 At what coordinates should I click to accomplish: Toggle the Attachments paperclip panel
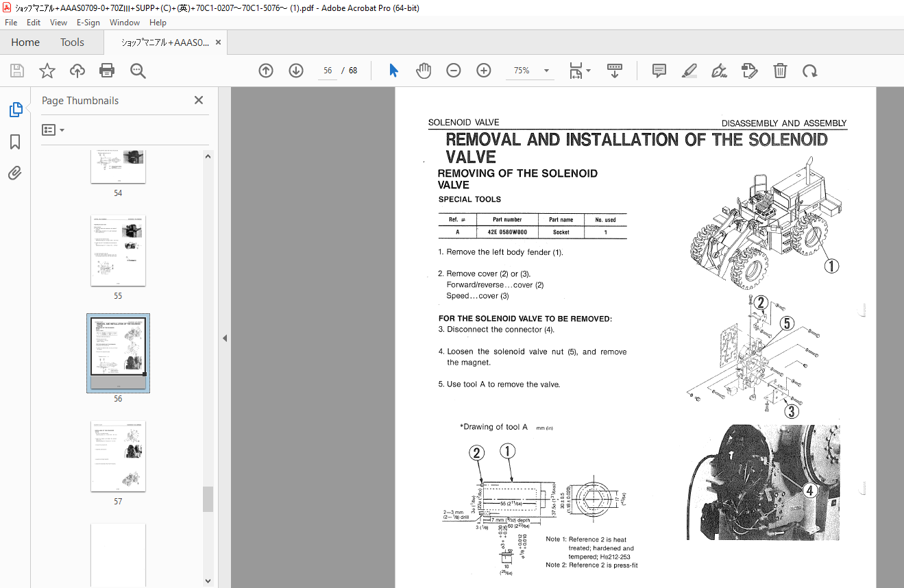[x=15, y=173]
